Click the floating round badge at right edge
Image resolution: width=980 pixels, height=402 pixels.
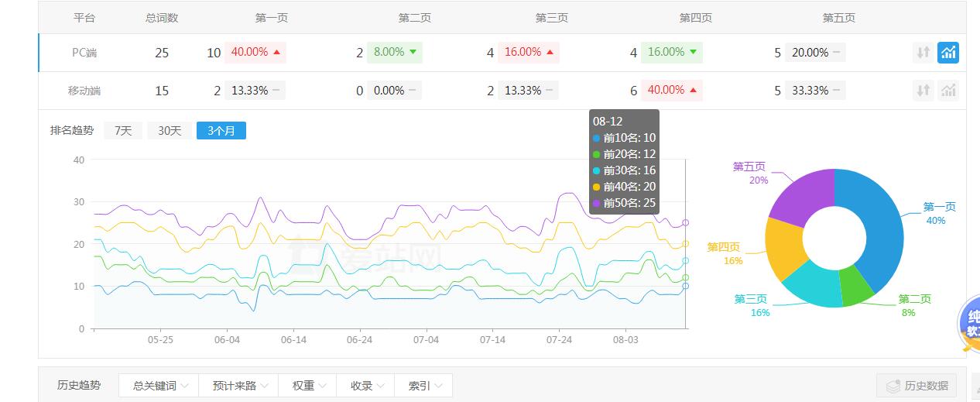pyautogui.click(x=969, y=324)
